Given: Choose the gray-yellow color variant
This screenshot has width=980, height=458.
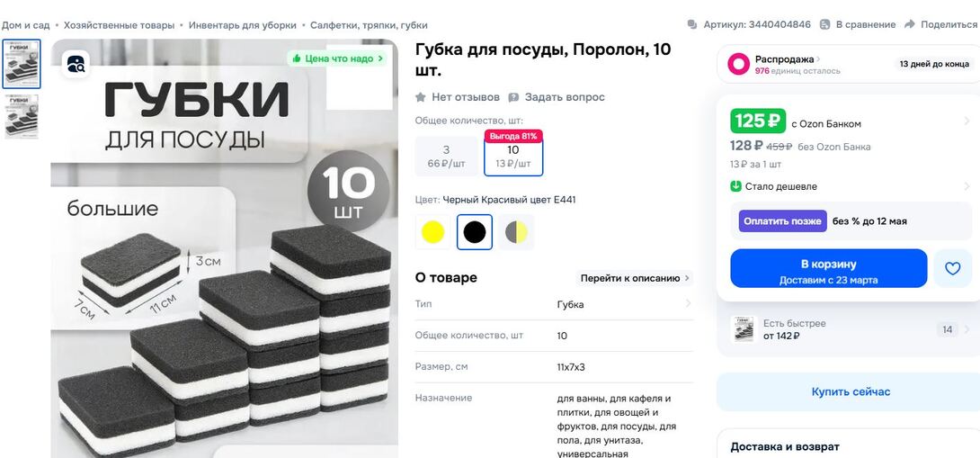Looking at the screenshot, I should [516, 232].
